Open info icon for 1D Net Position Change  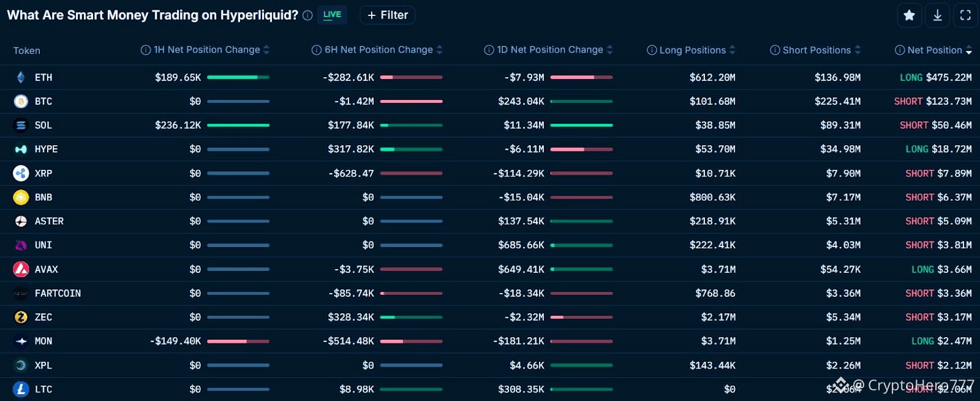489,50
